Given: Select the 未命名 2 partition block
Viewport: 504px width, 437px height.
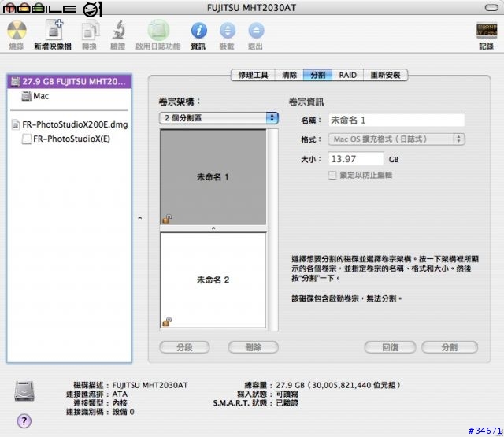Looking at the screenshot, I should pyautogui.click(x=213, y=280).
